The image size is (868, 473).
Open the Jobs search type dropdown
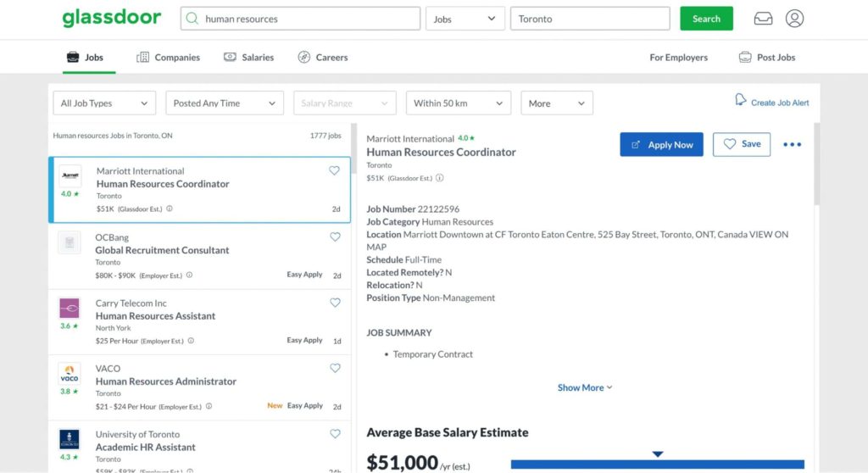[x=465, y=19]
